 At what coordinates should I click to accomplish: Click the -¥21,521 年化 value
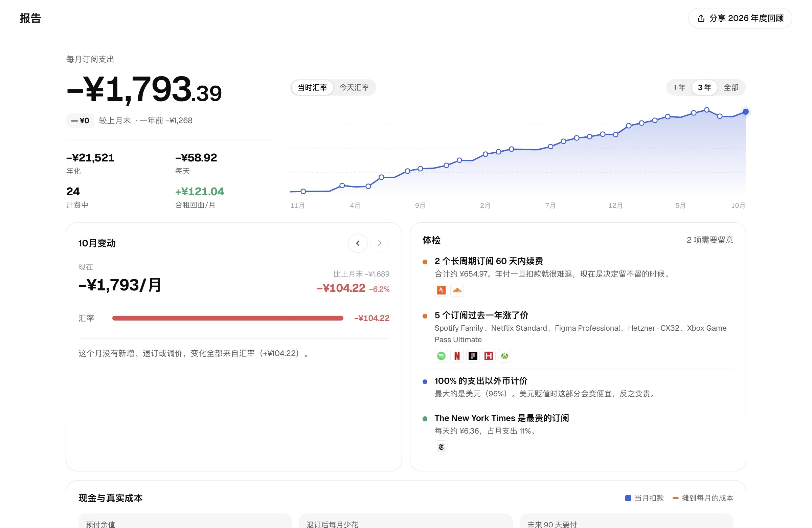pyautogui.click(x=90, y=158)
